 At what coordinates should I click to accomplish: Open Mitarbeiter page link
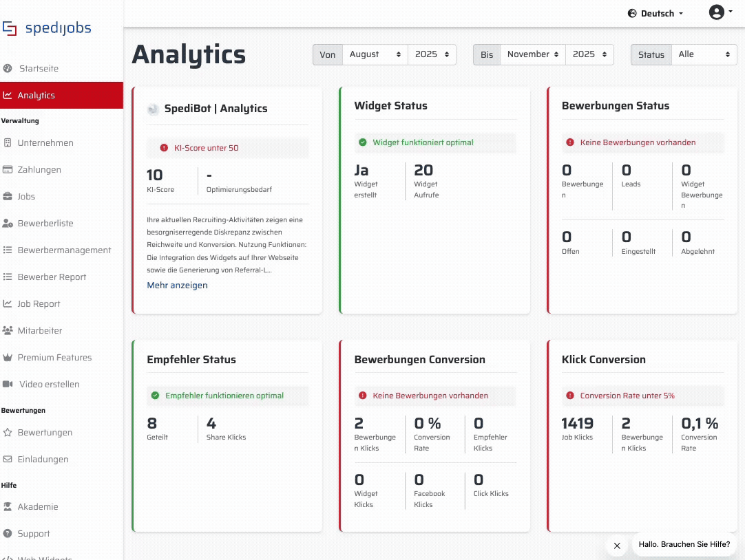62,330
